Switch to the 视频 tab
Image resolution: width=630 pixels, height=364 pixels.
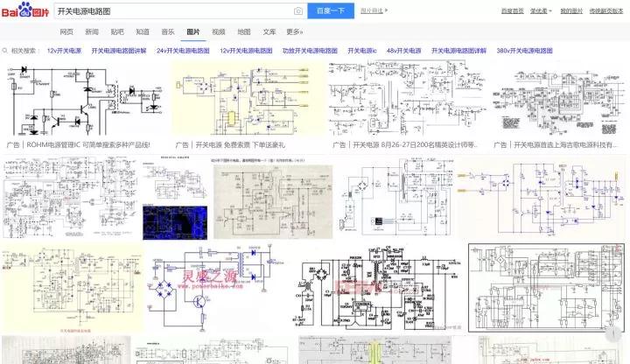(218, 31)
